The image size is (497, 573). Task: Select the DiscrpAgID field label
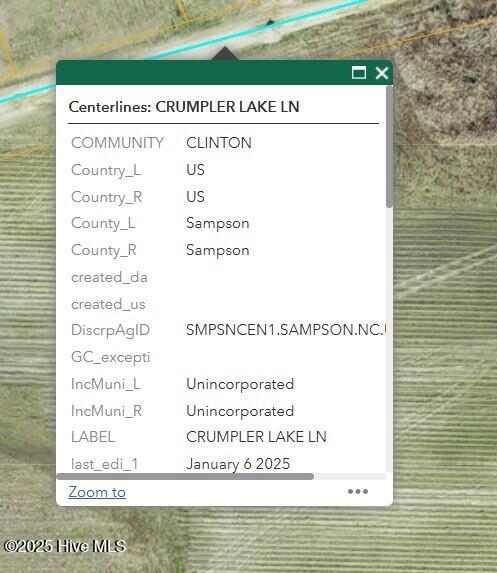pos(110,330)
